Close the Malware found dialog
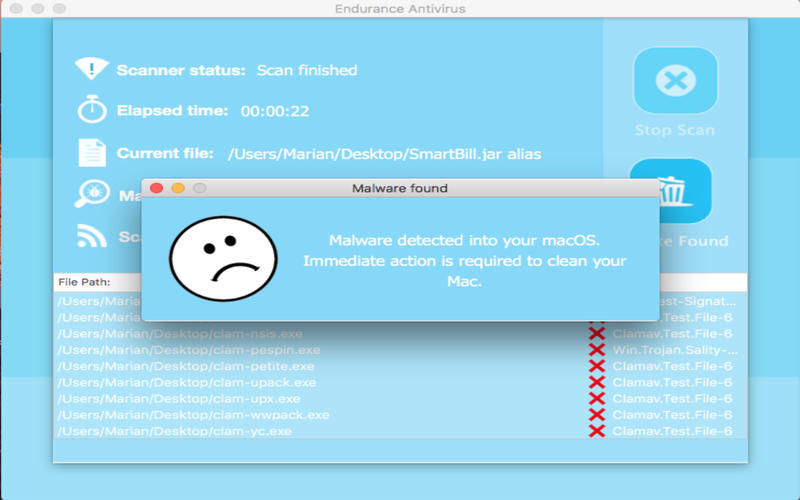The height and width of the screenshot is (500, 800). click(156, 188)
